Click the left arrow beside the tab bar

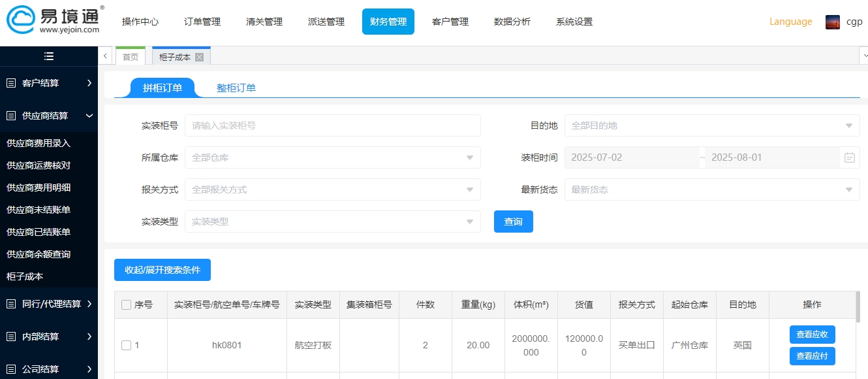[x=105, y=56]
